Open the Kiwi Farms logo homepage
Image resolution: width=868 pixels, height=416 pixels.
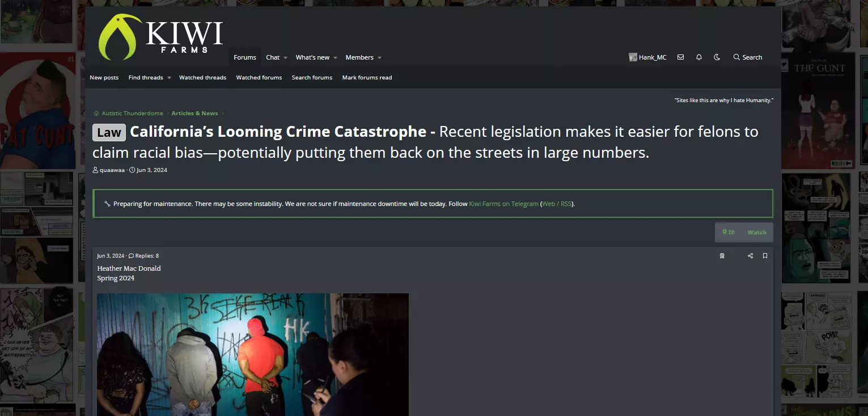160,37
